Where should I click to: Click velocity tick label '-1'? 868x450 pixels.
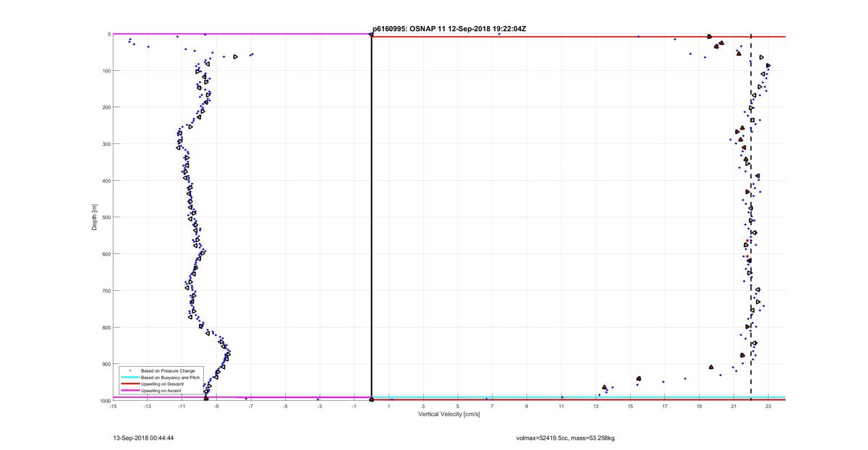[x=354, y=407]
